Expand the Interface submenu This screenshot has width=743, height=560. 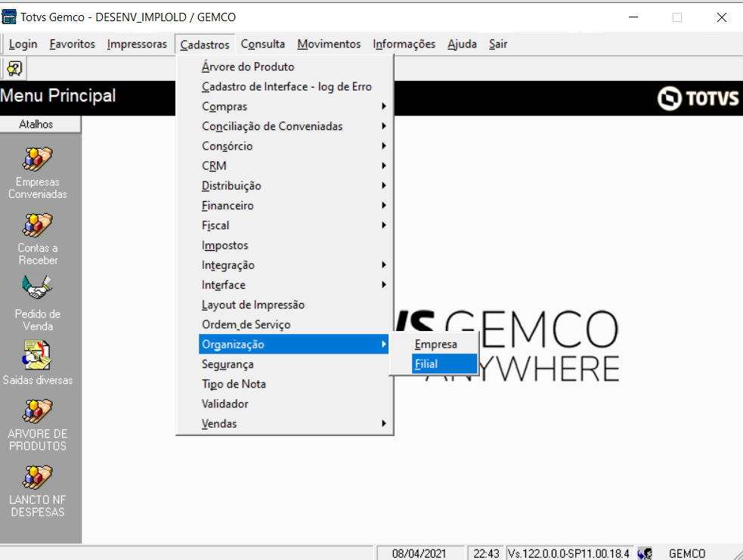coord(294,285)
